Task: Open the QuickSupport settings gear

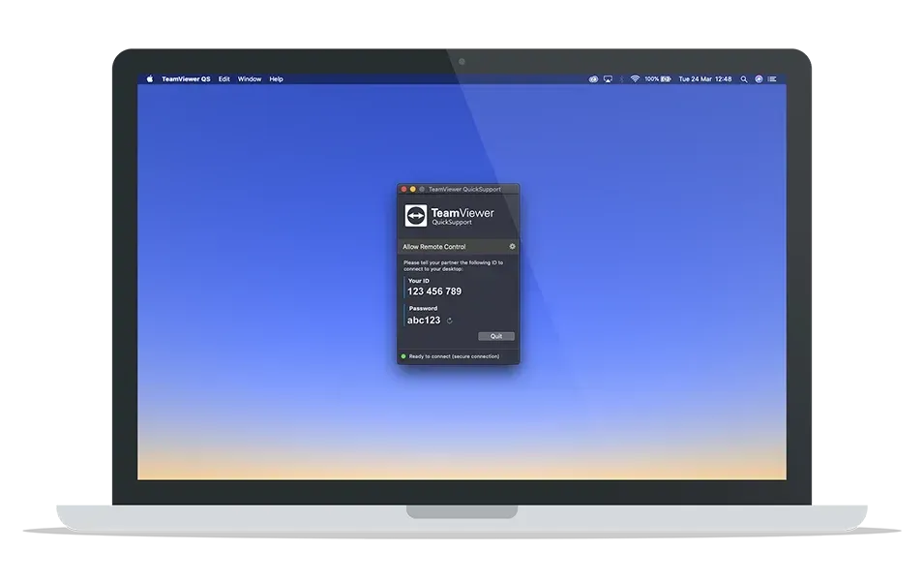Action: click(x=512, y=246)
